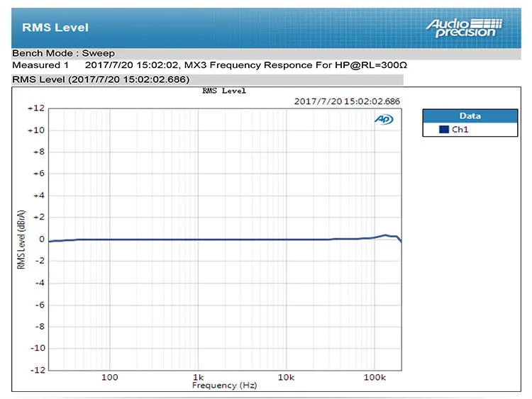
Task: Click the 0 y-axis label
Action: pyautogui.click(x=42, y=239)
